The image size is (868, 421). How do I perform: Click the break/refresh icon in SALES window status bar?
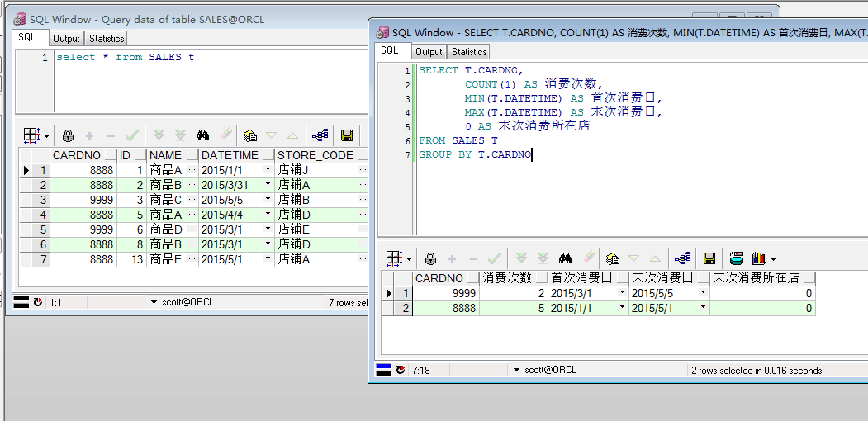[38, 303]
